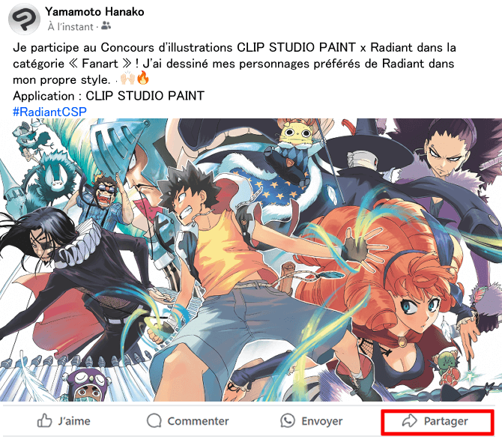Click the WhatsApp icon for Envoyer

[x=288, y=421]
